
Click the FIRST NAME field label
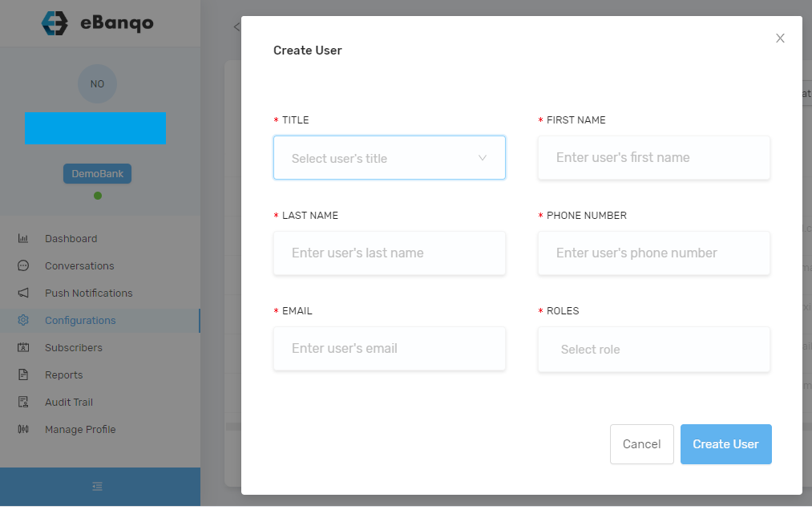coord(576,120)
